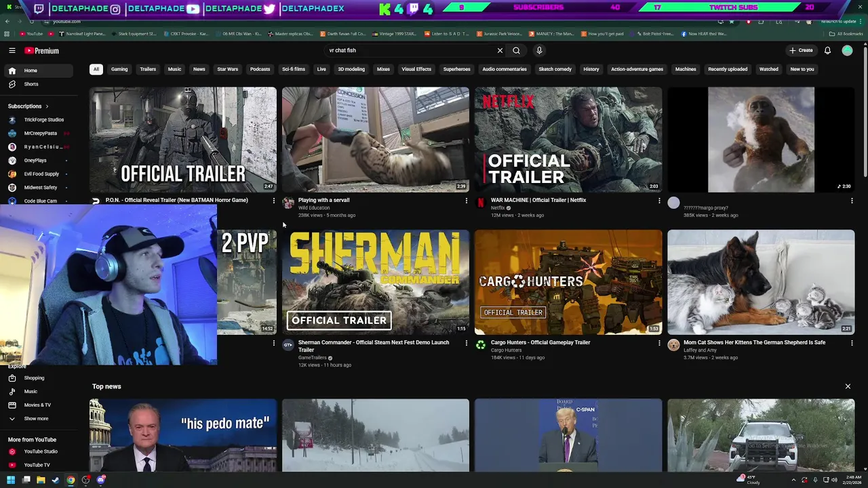Open P.O.N. Official Reveal Trailer thumbnail
Viewport: 868px width, 488px height.
tap(183, 140)
